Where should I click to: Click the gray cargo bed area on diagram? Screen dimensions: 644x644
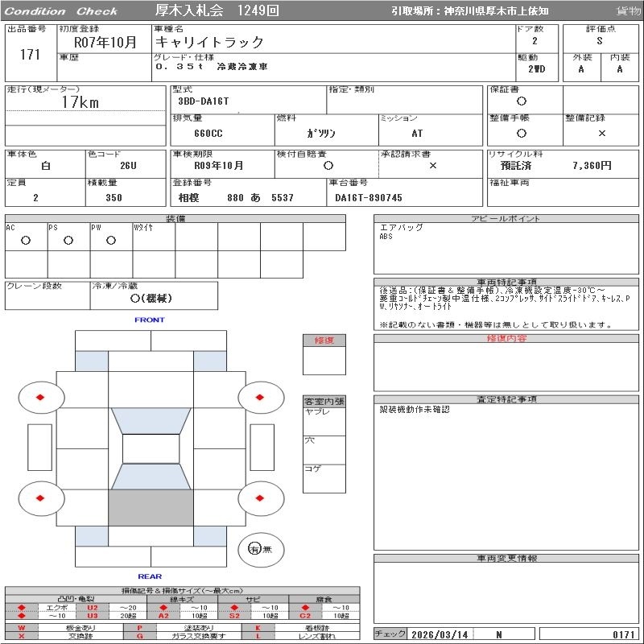(151, 509)
